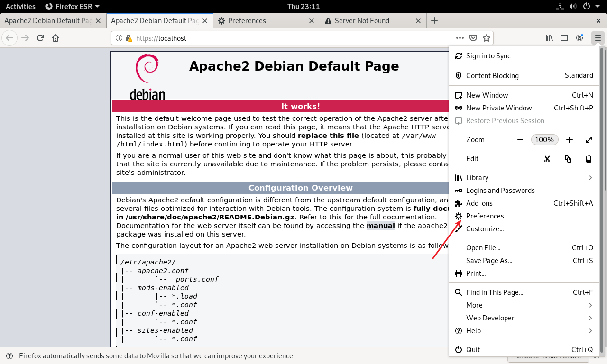Click the back navigation arrow
This screenshot has height=364, width=607.
pyautogui.click(x=9, y=38)
